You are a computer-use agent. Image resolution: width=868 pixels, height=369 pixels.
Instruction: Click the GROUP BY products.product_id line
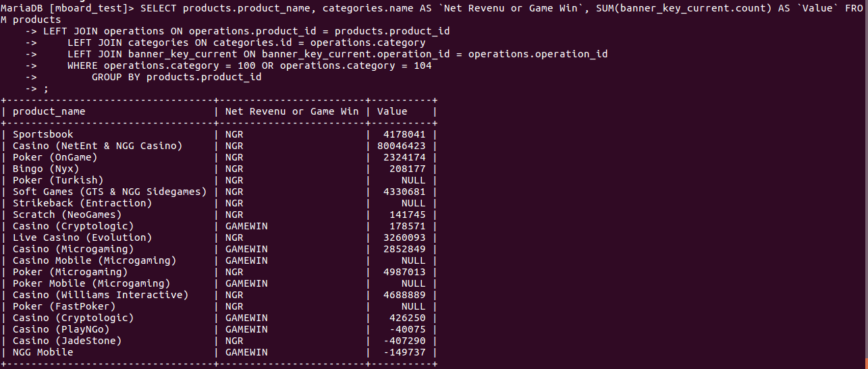[176, 78]
